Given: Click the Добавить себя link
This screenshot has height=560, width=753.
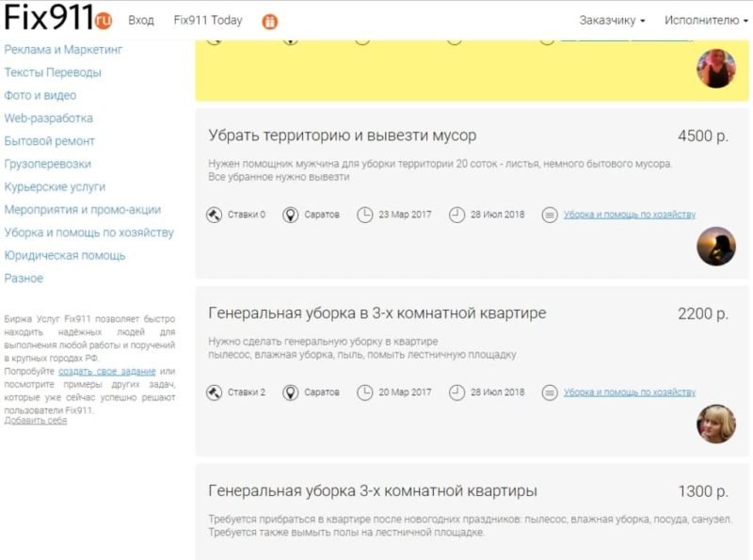Looking at the screenshot, I should click(x=36, y=421).
